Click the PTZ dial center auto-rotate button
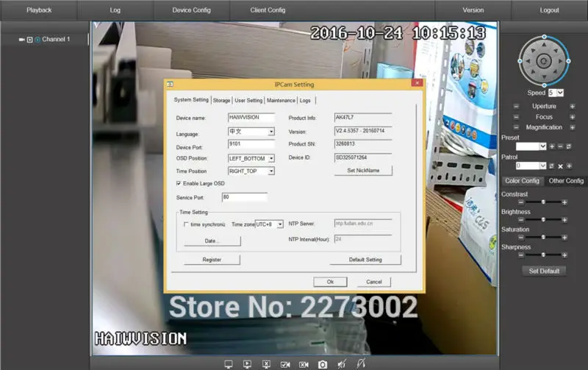The height and width of the screenshot is (370, 588). pyautogui.click(x=544, y=61)
